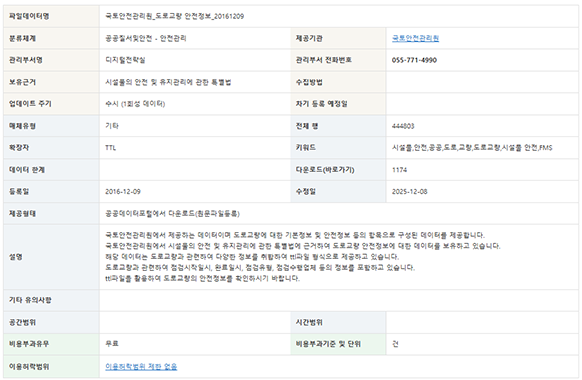This screenshot has width=582, height=380.
Task: Click the 보유근거 header cell
Action: click(52, 82)
